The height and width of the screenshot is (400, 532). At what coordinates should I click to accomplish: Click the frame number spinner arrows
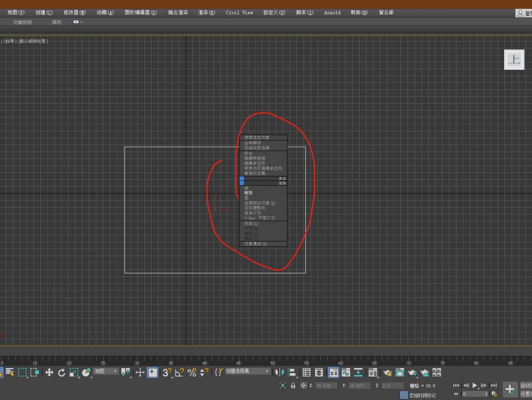point(487,394)
